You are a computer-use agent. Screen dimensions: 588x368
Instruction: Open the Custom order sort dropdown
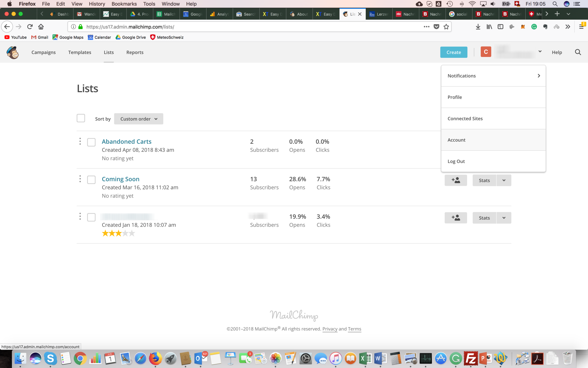(139, 119)
